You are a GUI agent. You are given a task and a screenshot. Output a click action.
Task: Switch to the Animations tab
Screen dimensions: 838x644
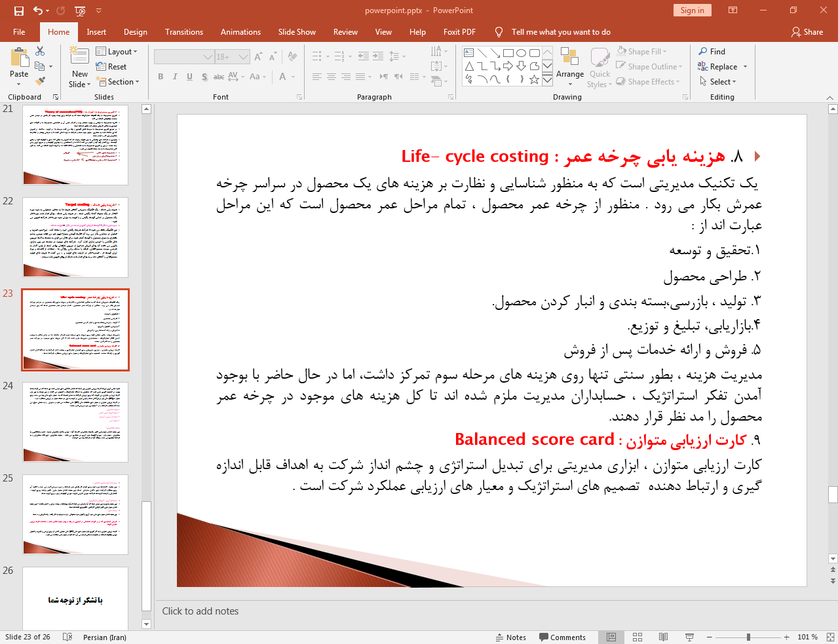click(x=240, y=32)
